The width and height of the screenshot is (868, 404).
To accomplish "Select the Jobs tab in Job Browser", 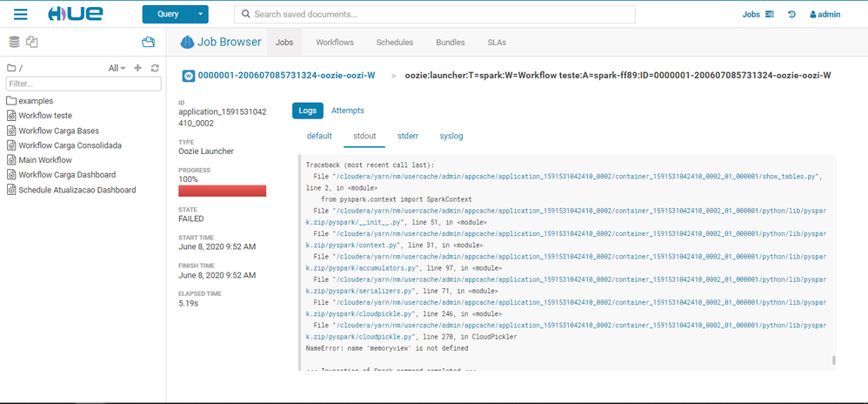I will (284, 42).
